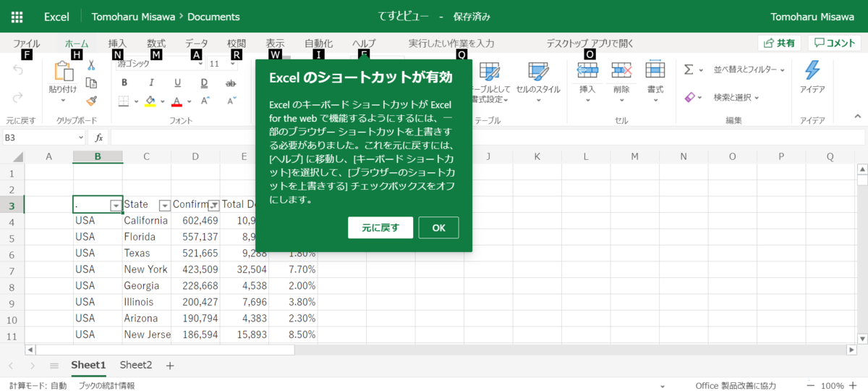Image resolution: width=868 pixels, height=391 pixels.
Task: Open 並べ替えとフィルター dropdown
Action: (x=749, y=70)
